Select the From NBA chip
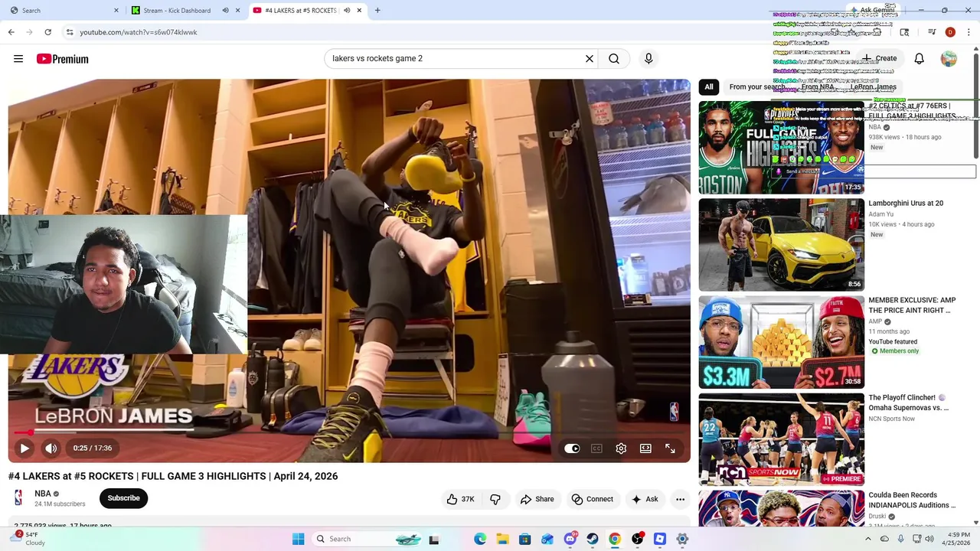The image size is (980, 551). point(818,86)
